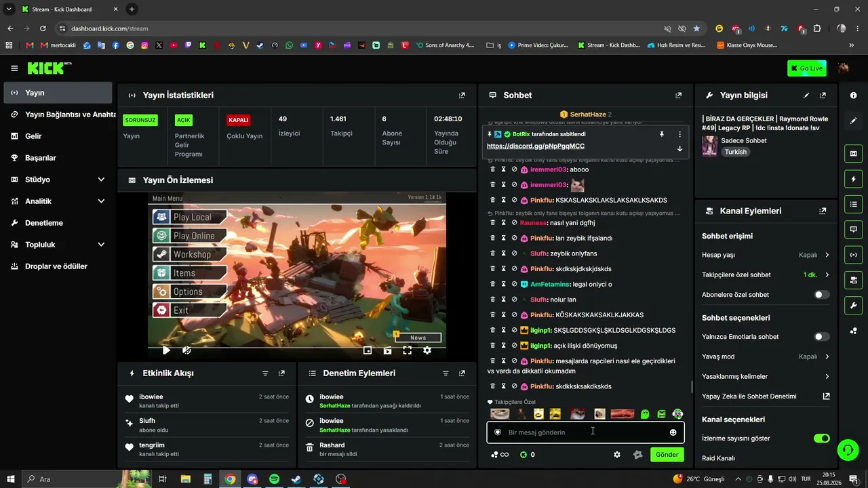Screen dimensions: 868x488
Task: Select Yayın in the left sidebar
Action: pyautogui.click(x=58, y=93)
